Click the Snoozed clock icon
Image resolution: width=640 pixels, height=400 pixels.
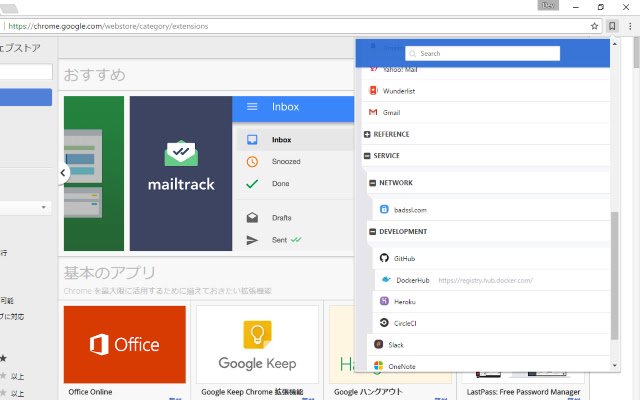click(x=252, y=162)
